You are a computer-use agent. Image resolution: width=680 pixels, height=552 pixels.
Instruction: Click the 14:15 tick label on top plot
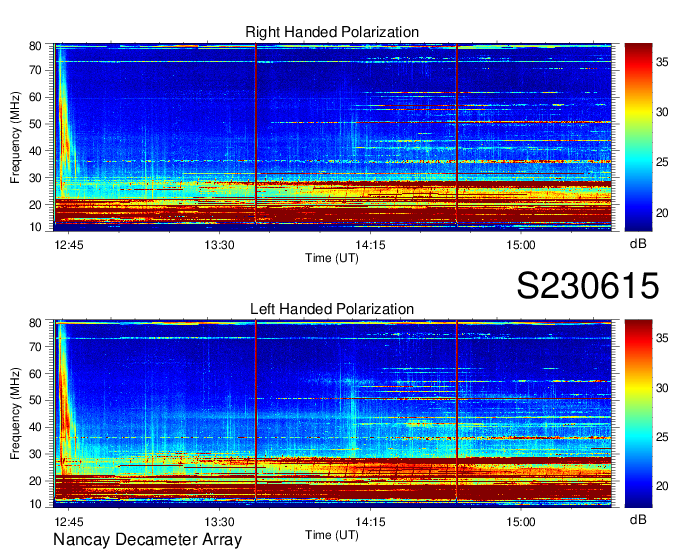tap(370, 245)
